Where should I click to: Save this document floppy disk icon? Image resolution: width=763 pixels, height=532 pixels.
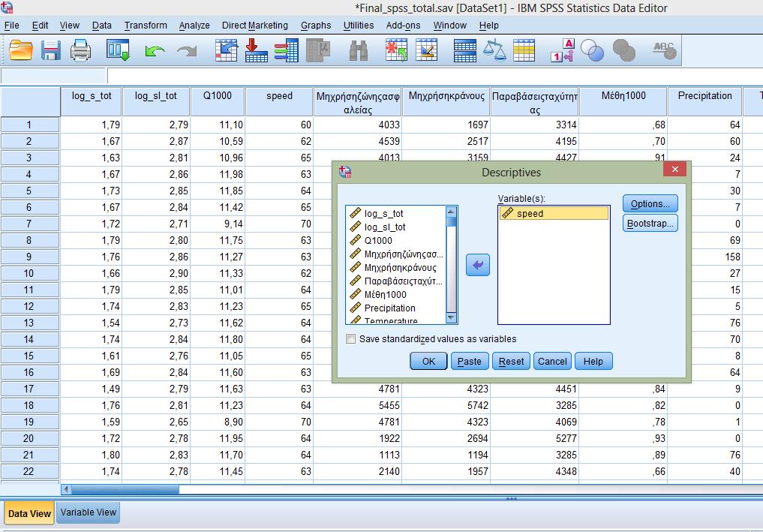[x=50, y=50]
